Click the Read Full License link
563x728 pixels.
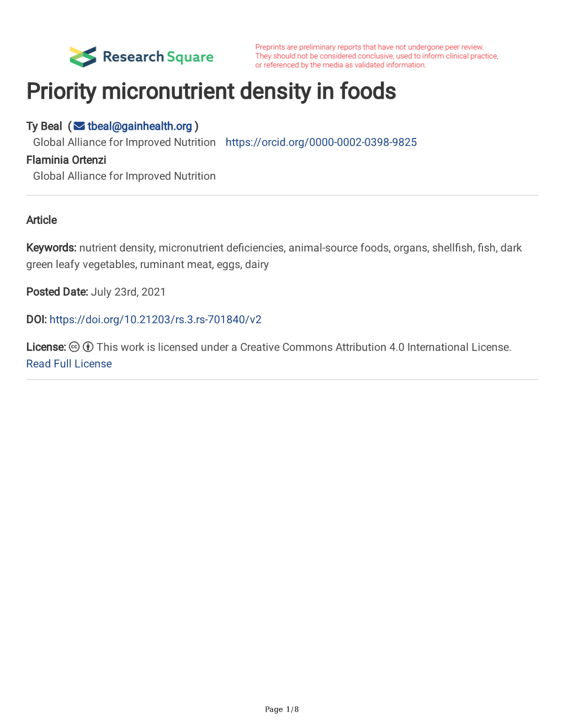(69, 364)
